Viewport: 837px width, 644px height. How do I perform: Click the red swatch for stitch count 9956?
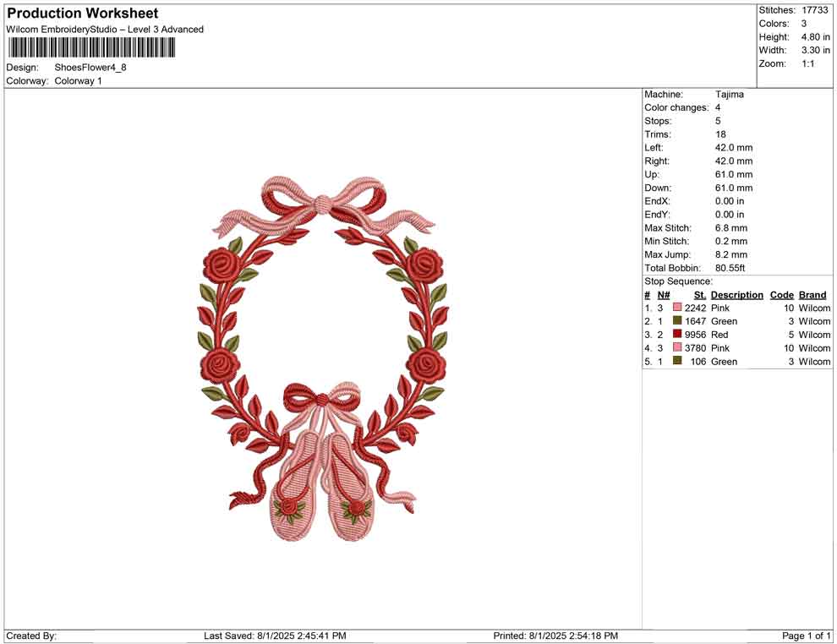(677, 334)
